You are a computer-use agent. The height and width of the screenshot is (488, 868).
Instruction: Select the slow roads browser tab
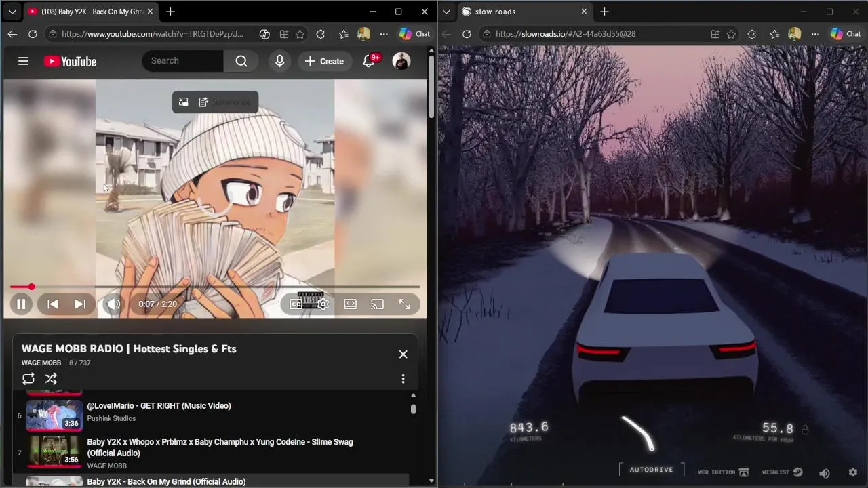point(524,12)
